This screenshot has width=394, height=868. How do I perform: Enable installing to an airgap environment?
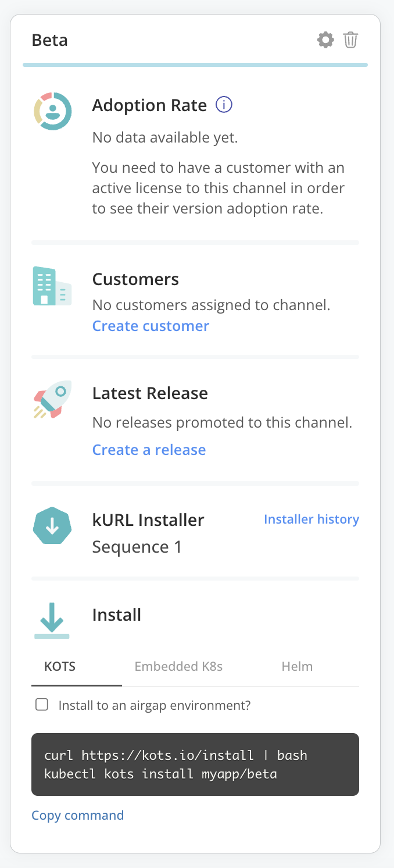click(41, 705)
